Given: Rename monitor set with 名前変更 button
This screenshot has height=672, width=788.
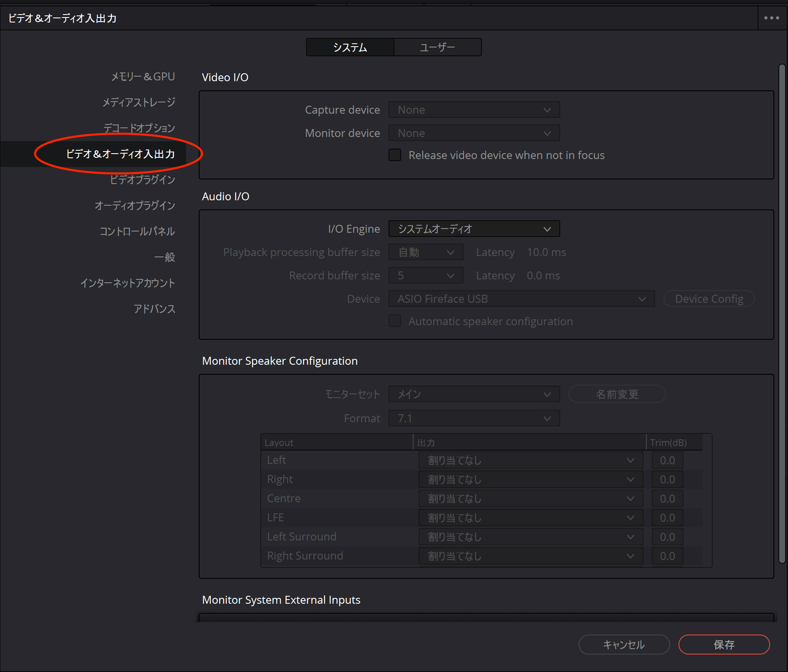Looking at the screenshot, I should coord(617,394).
